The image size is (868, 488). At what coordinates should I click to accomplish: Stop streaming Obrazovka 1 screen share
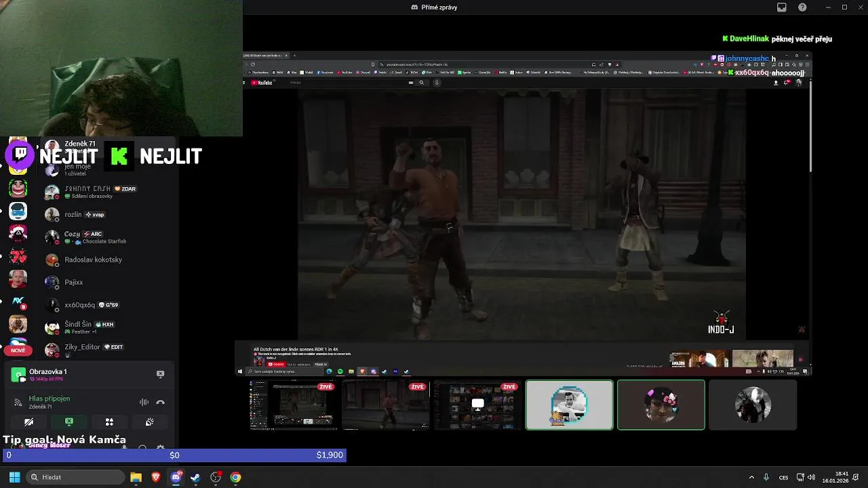click(160, 374)
